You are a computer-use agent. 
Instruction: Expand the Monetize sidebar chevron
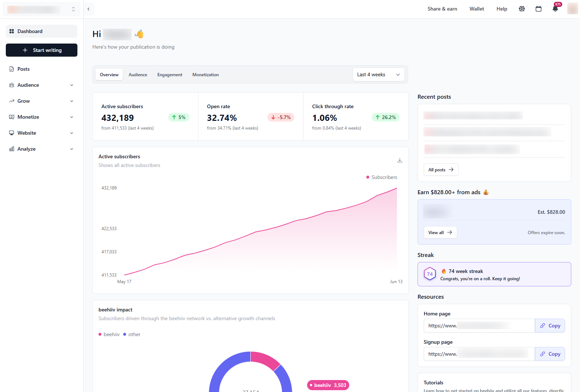click(x=72, y=117)
